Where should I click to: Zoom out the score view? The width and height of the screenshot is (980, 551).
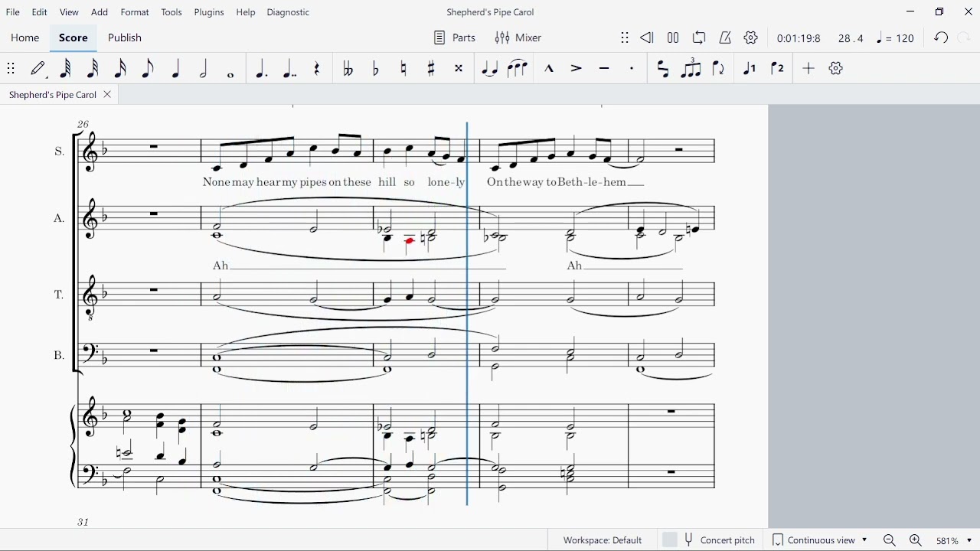coord(890,540)
